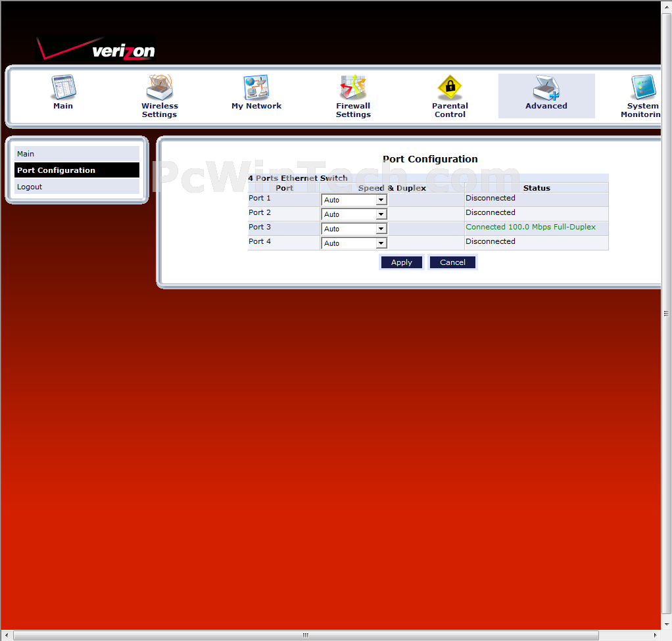Screen dimensions: 672x641
Task: Choose Logout in the sidebar menu
Action: pyautogui.click(x=77, y=187)
